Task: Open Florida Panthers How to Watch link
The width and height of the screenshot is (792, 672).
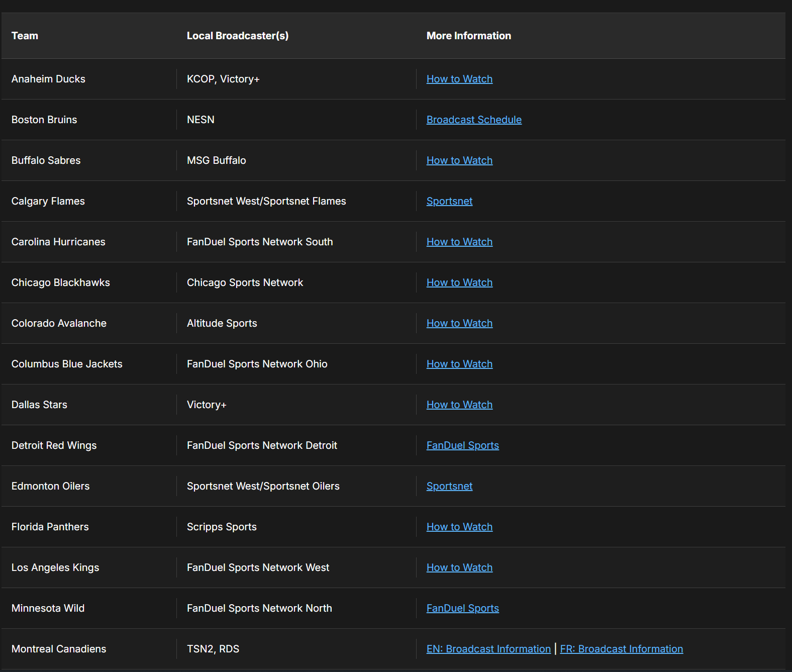Action: pos(459,527)
